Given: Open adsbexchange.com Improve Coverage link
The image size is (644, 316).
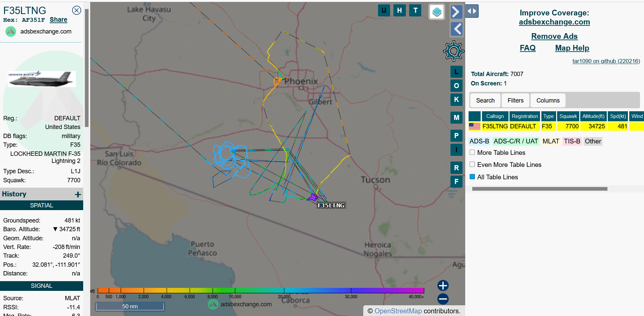Looking at the screenshot, I should (x=554, y=22).
